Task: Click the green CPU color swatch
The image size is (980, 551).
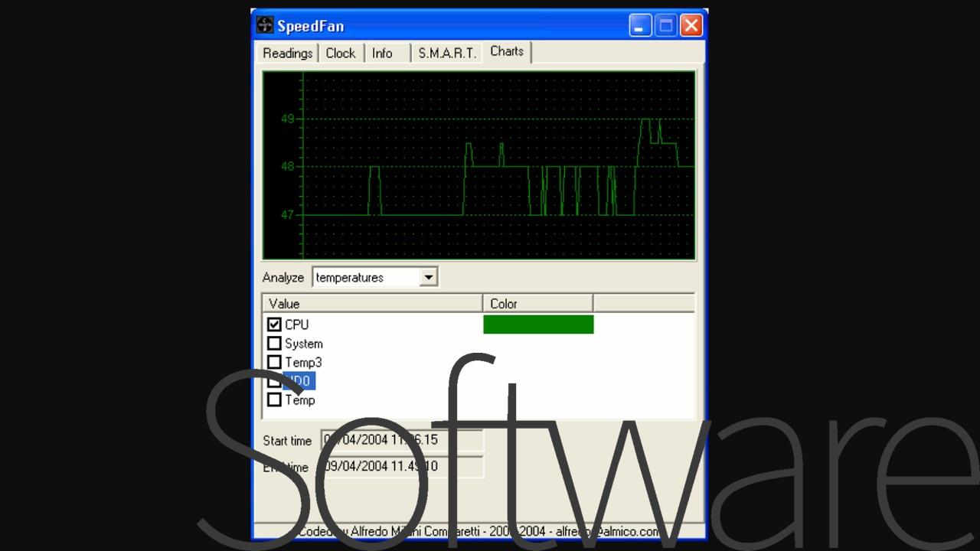Action: pos(538,324)
